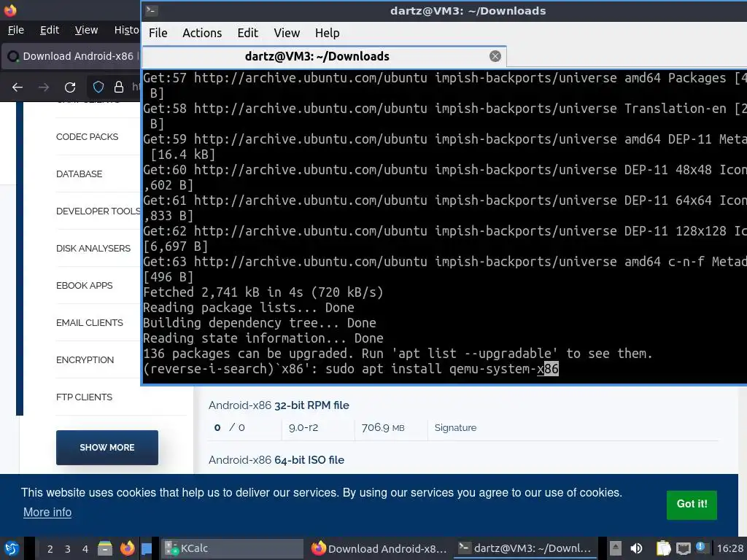Image resolution: width=747 pixels, height=560 pixels.
Task: Select the dartz@VM3 terminal taskbar entry
Action: [525, 548]
